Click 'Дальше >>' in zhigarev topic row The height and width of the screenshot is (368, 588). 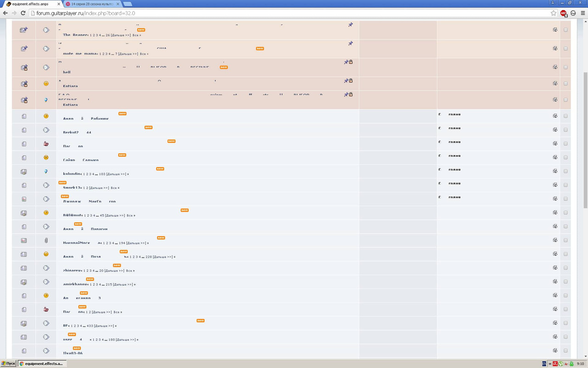point(114,271)
